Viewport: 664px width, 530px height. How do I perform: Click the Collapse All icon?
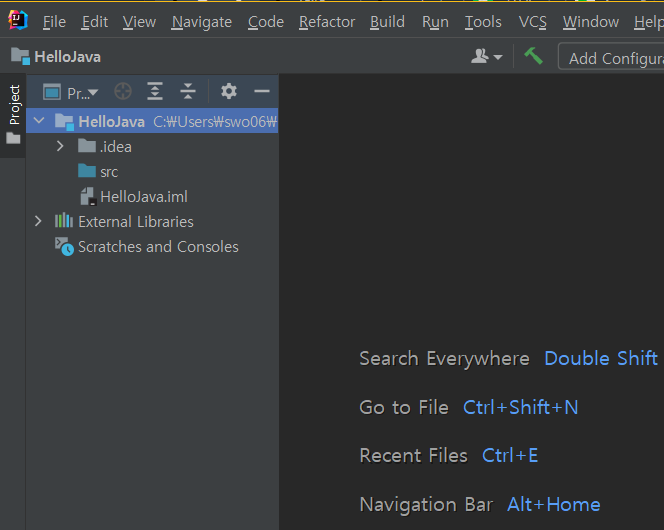(x=188, y=91)
